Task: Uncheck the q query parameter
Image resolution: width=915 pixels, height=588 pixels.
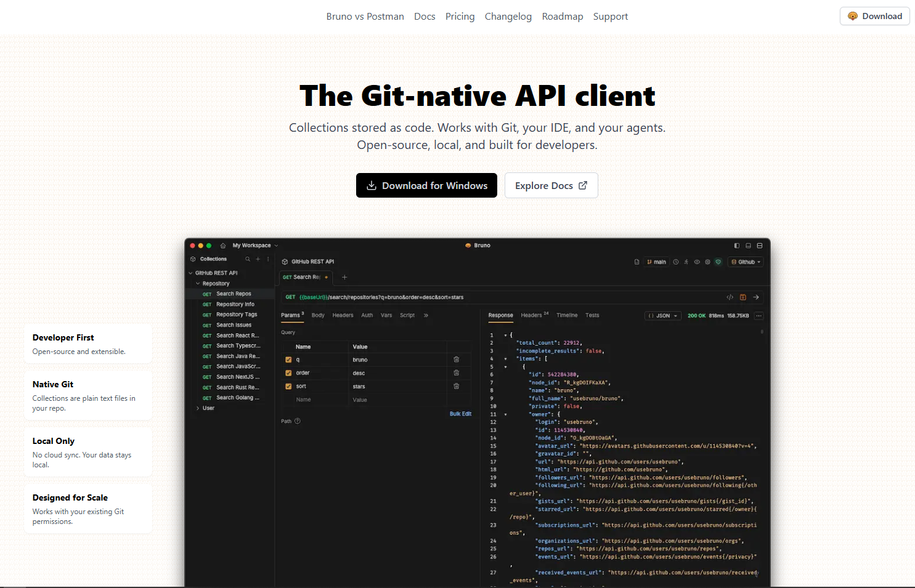Action: (288, 360)
